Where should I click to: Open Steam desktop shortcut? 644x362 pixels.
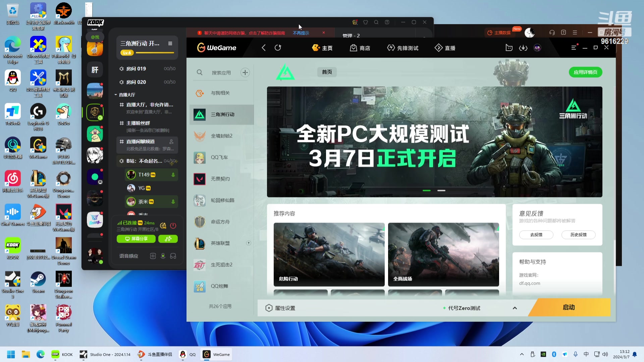click(38, 282)
